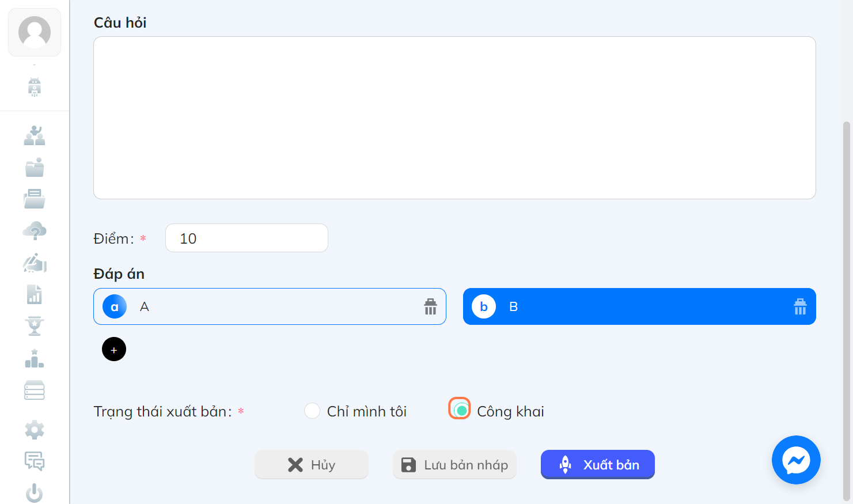Open the server list sidebar icon
The height and width of the screenshot is (504, 853).
coord(35,390)
